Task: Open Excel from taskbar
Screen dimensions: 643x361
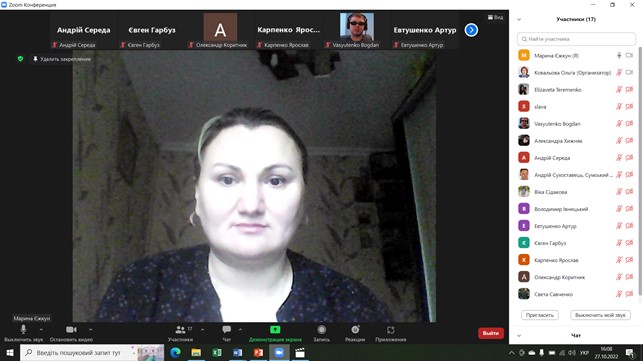Action: click(217, 353)
